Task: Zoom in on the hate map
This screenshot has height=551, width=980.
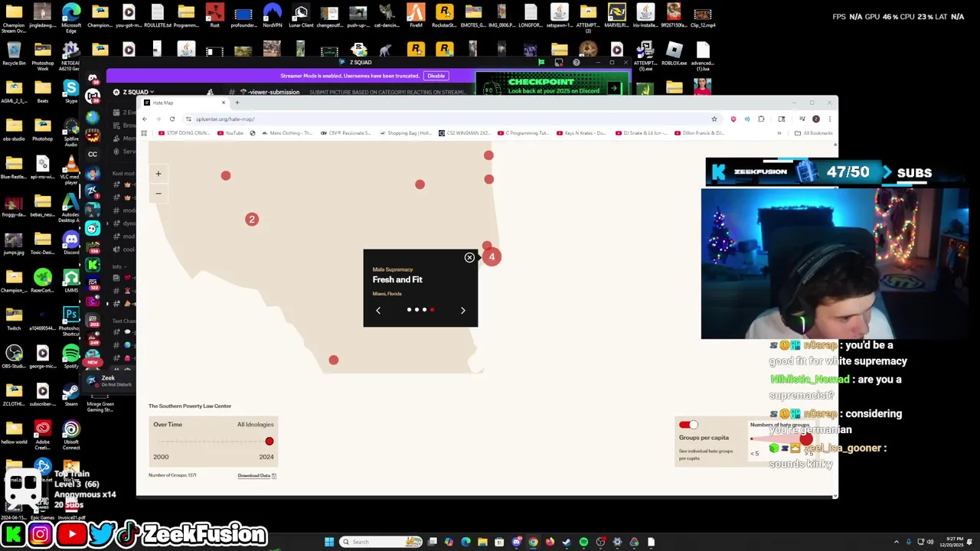Action: click(158, 174)
